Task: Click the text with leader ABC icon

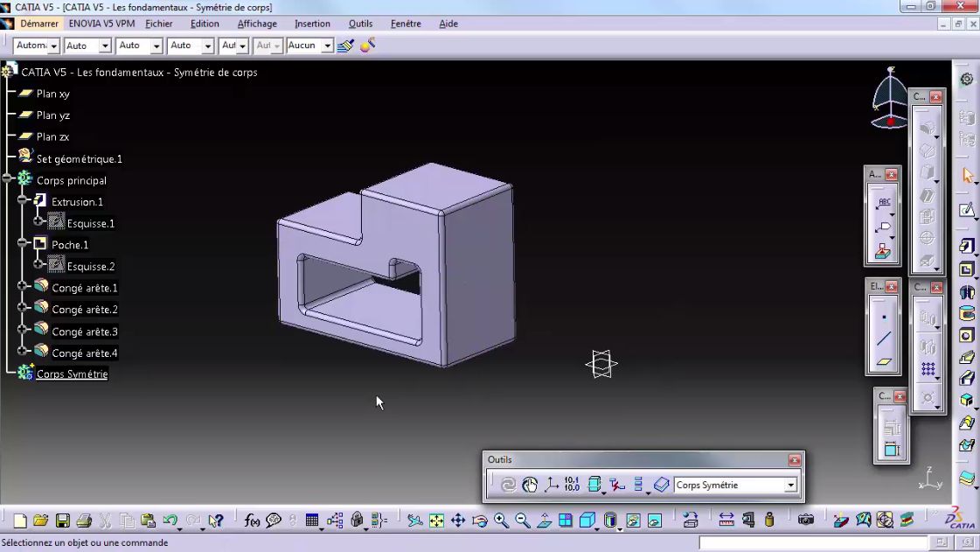Action: [x=884, y=203]
